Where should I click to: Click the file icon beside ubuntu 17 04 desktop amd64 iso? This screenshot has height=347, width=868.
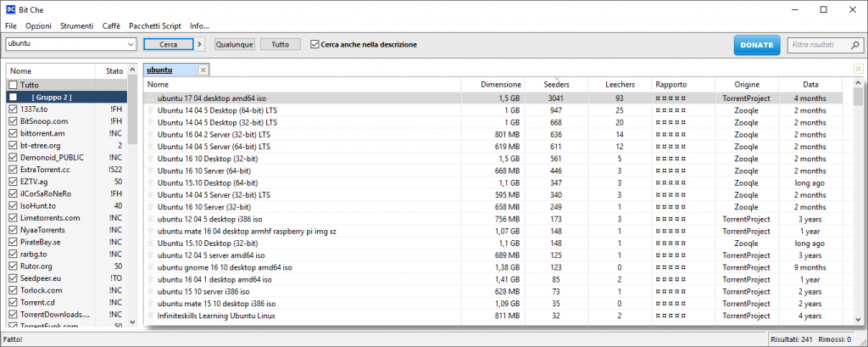click(x=152, y=98)
